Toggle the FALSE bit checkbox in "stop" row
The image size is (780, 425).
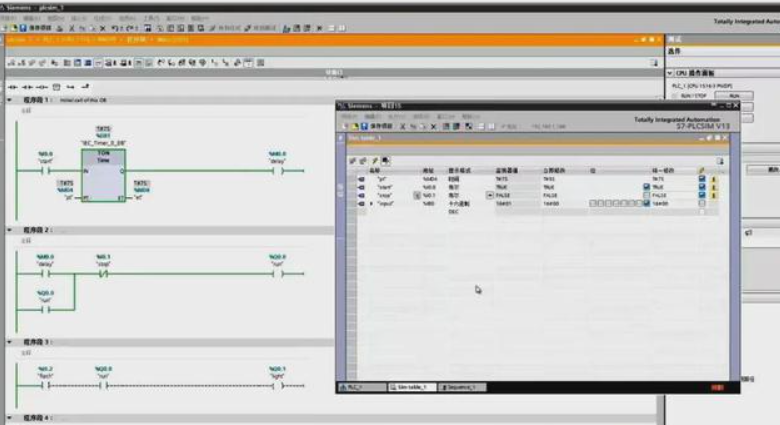click(x=646, y=196)
